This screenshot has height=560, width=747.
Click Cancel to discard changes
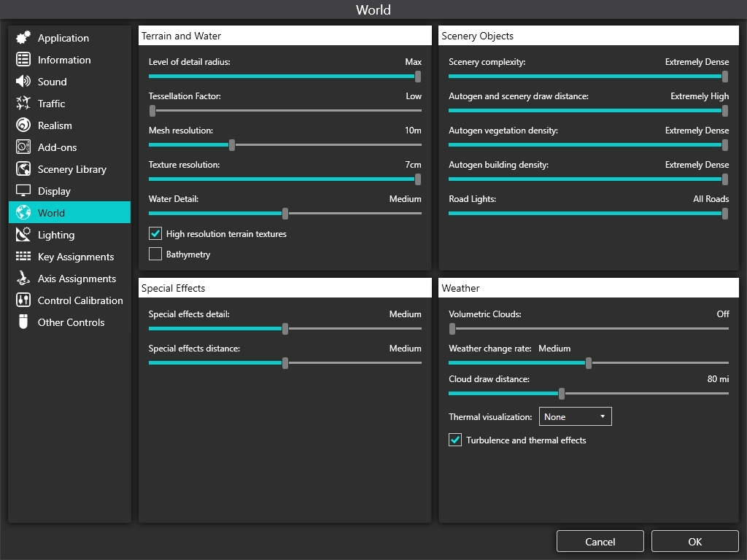[600, 542]
